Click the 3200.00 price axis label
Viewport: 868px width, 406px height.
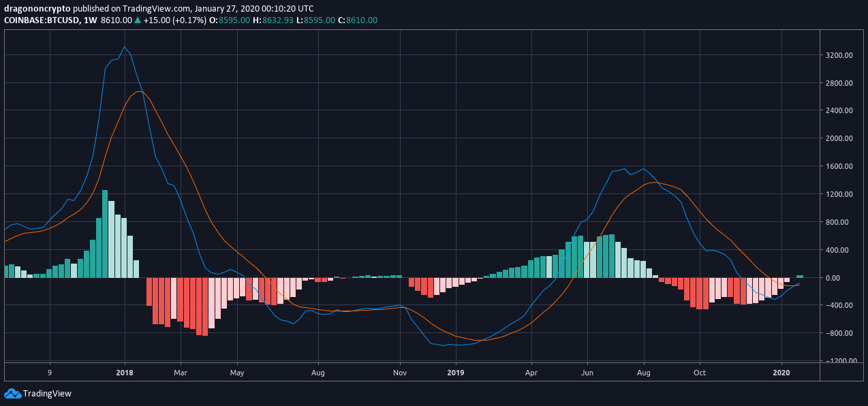839,55
